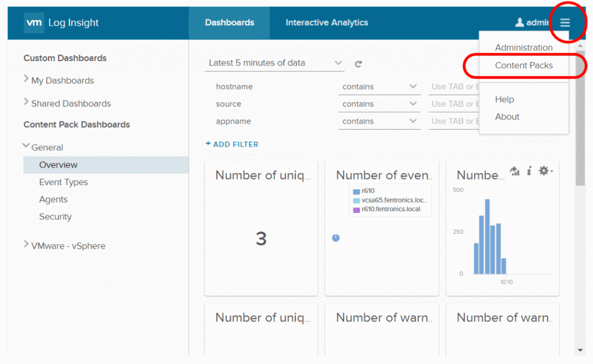Click the share icon on the histogram widget

click(x=515, y=171)
